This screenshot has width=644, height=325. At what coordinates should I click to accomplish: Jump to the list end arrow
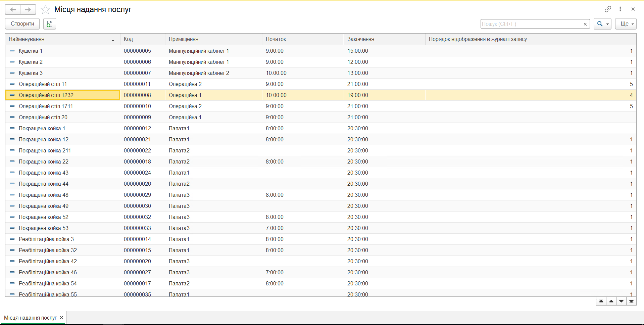coord(631,301)
